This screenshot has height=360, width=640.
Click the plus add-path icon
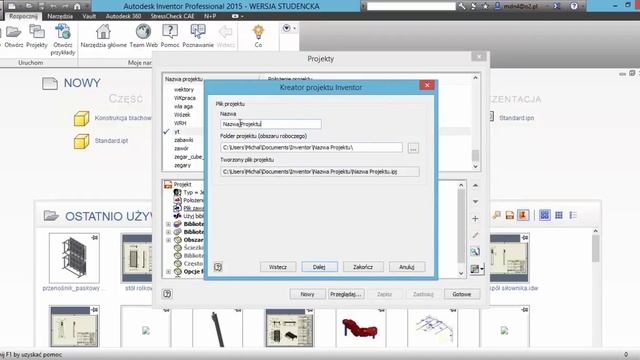pyautogui.click(x=475, y=219)
